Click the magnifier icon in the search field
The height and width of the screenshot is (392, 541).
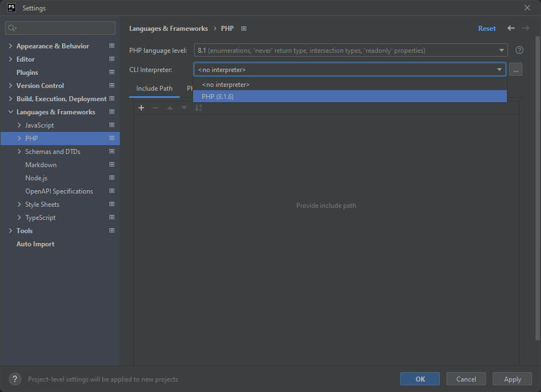13,27
